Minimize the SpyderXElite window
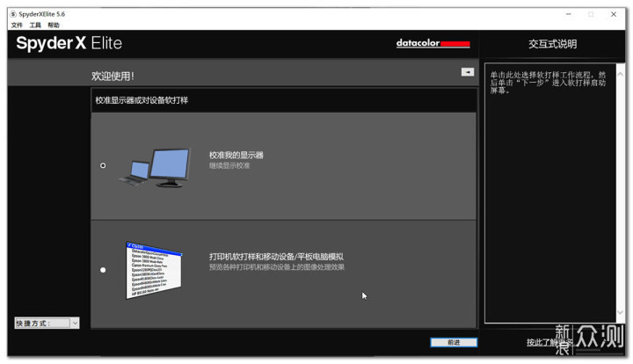Screen dimensions: 633x364 coord(569,14)
